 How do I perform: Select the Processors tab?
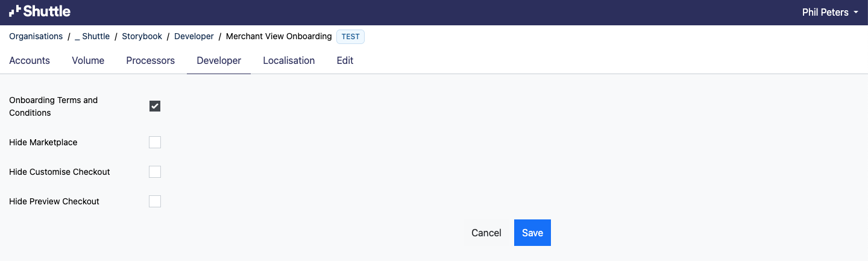point(150,60)
